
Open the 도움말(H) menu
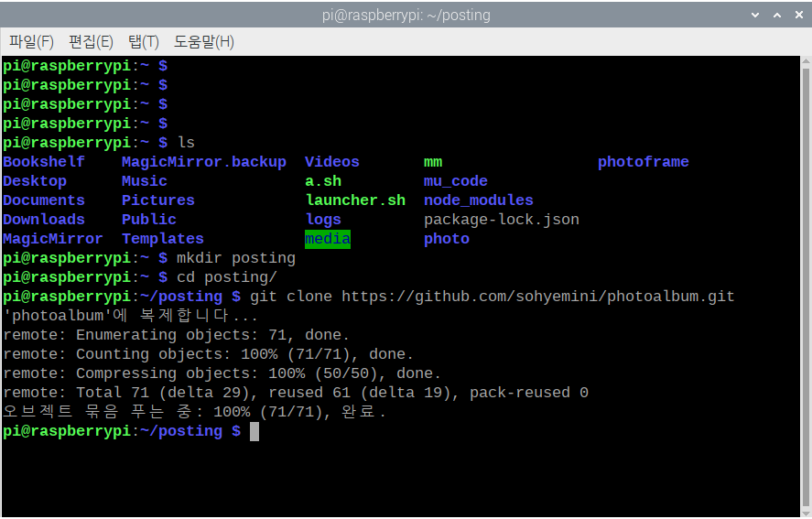click(203, 42)
